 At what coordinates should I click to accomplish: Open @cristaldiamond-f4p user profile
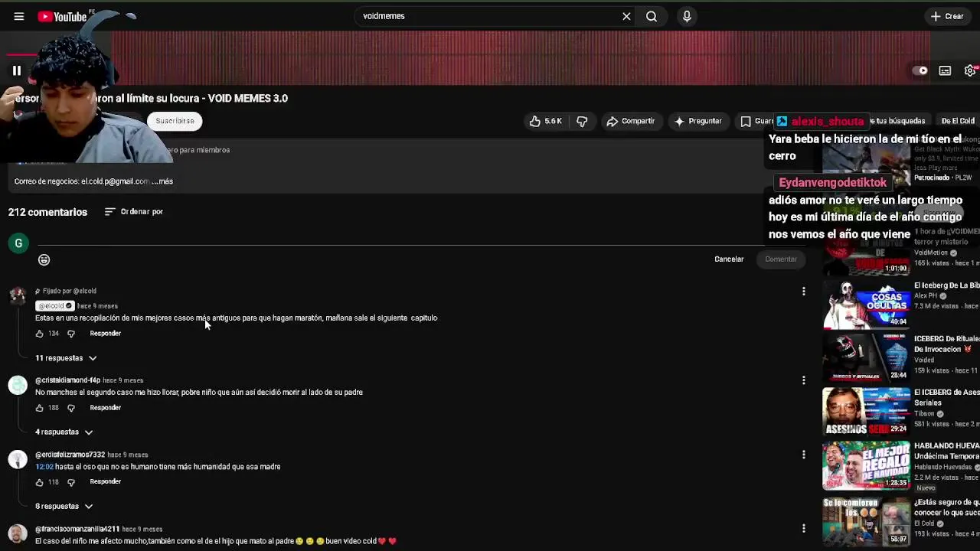click(x=67, y=380)
